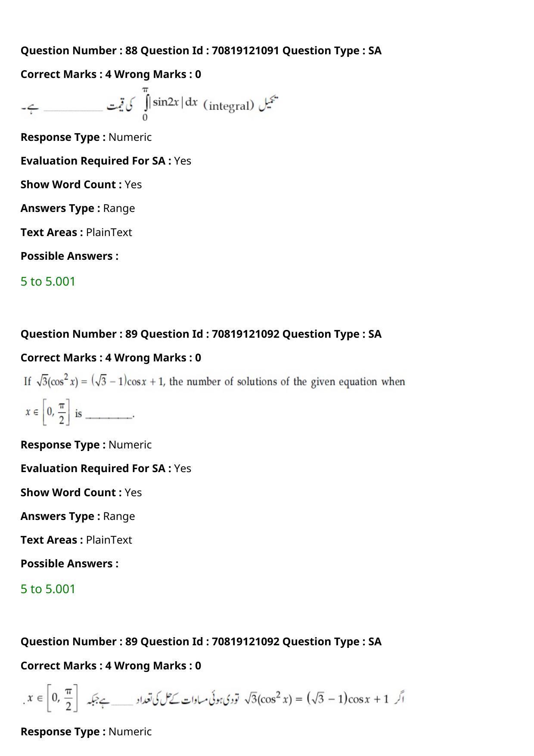Screen dimensions: 534x756
Task: Click the Question Number 88 header line
Action: tap(201, 50)
